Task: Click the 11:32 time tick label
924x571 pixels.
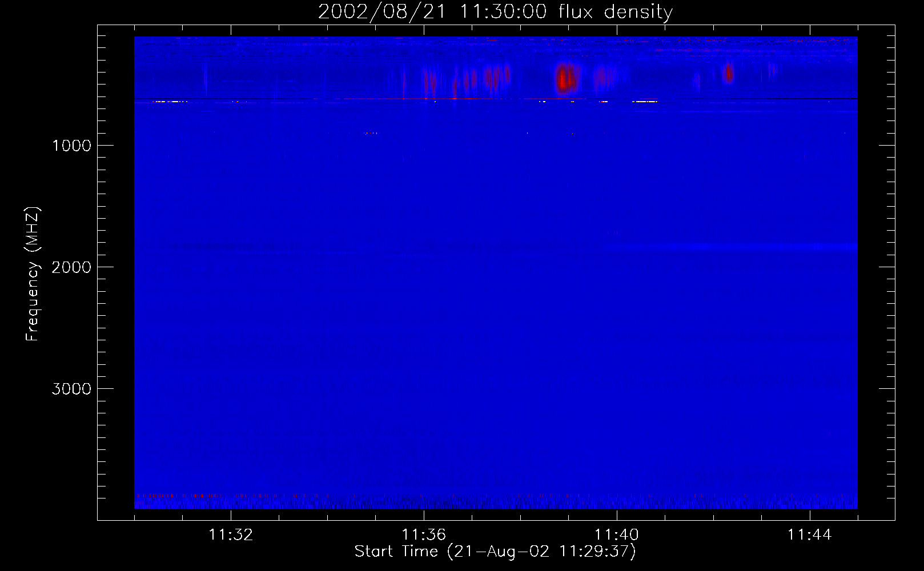Action: coord(231,535)
